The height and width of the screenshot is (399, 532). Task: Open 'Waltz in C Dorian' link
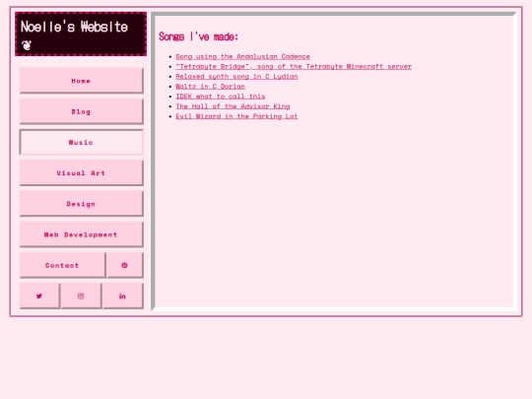tap(210, 86)
